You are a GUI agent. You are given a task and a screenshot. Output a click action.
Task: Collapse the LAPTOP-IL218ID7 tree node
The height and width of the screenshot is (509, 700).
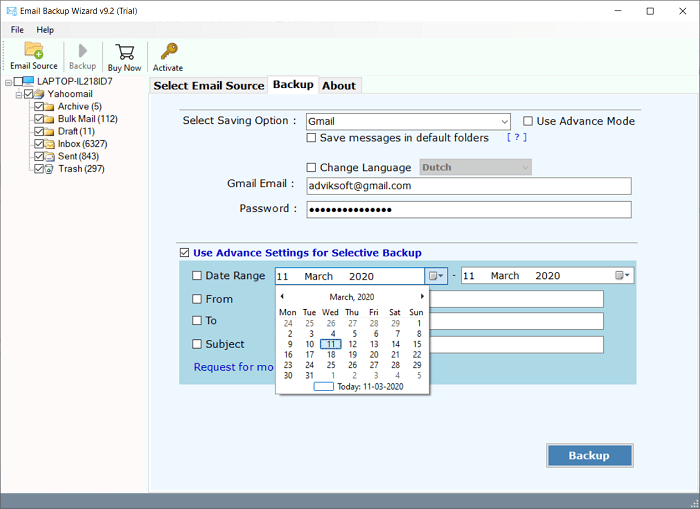tap(8, 83)
